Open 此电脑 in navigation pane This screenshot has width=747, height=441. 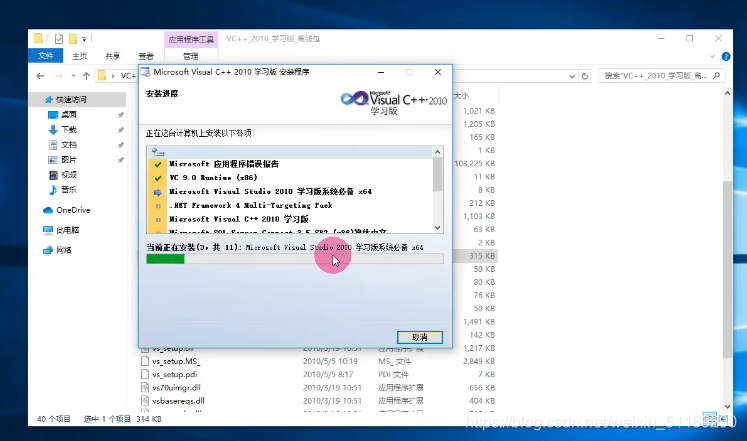[x=68, y=230]
